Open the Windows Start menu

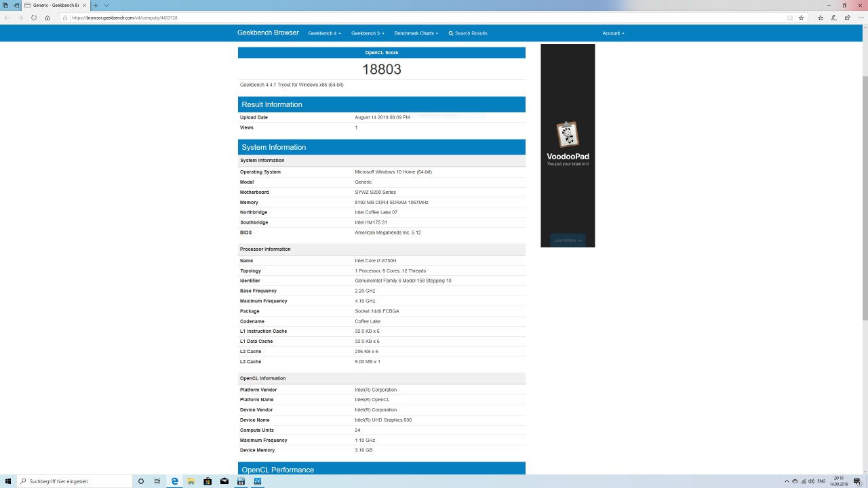point(8,481)
